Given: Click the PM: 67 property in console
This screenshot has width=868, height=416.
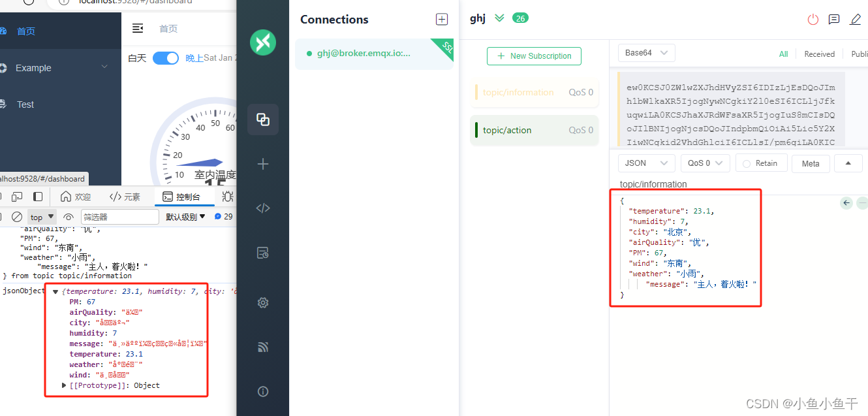Looking at the screenshot, I should coord(82,302).
